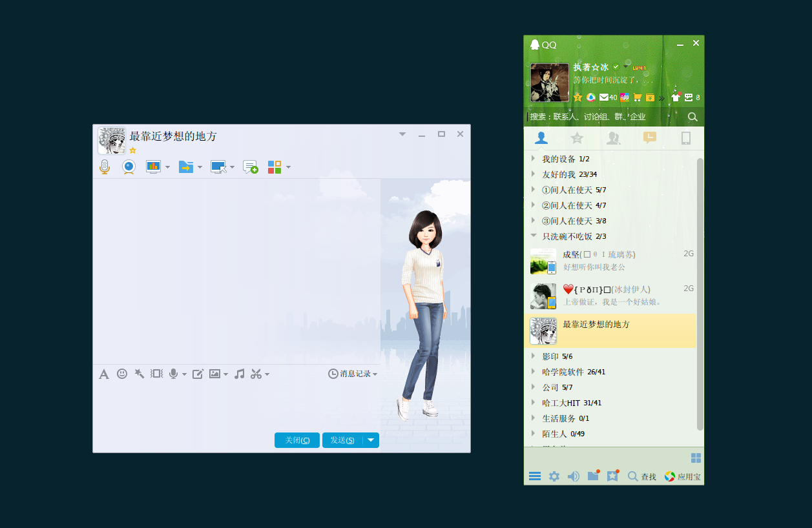Record a voice message with microphone icon

coord(173,373)
